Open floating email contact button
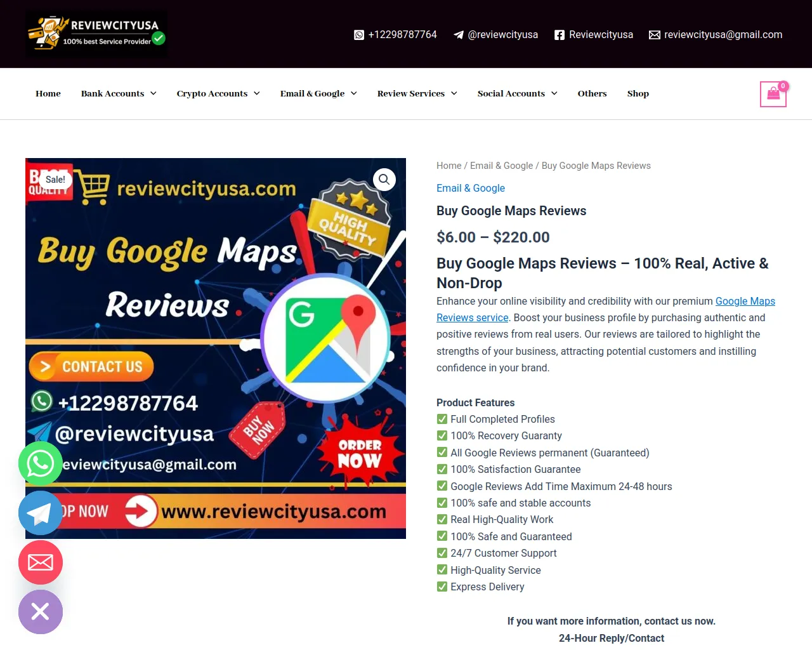Image resolution: width=812 pixels, height=650 pixels. tap(41, 562)
